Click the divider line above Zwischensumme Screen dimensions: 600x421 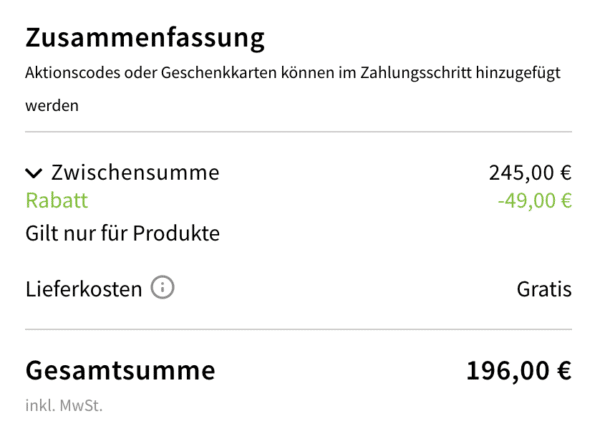pyautogui.click(x=298, y=132)
